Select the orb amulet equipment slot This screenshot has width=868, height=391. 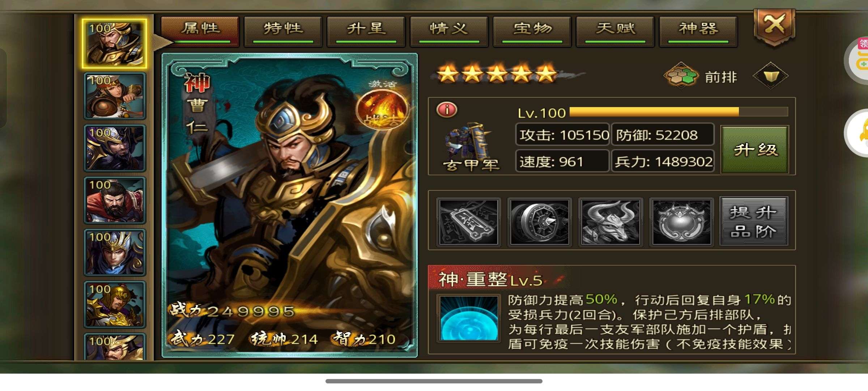[x=682, y=222]
